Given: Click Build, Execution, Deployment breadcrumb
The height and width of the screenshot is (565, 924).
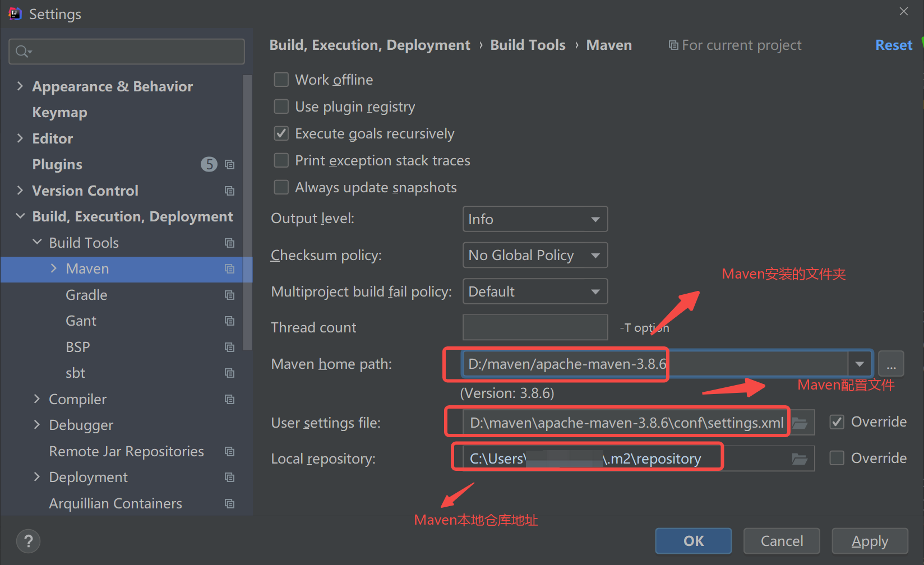Looking at the screenshot, I should [369, 45].
